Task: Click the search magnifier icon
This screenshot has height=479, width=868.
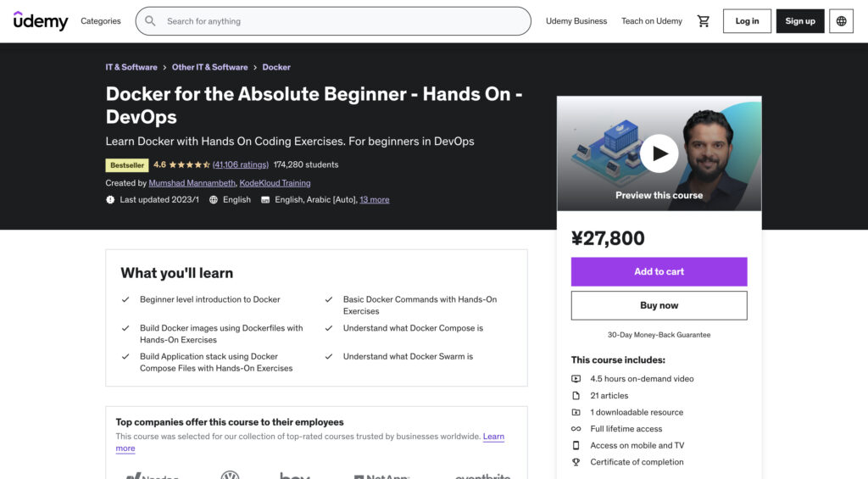Action: click(150, 21)
